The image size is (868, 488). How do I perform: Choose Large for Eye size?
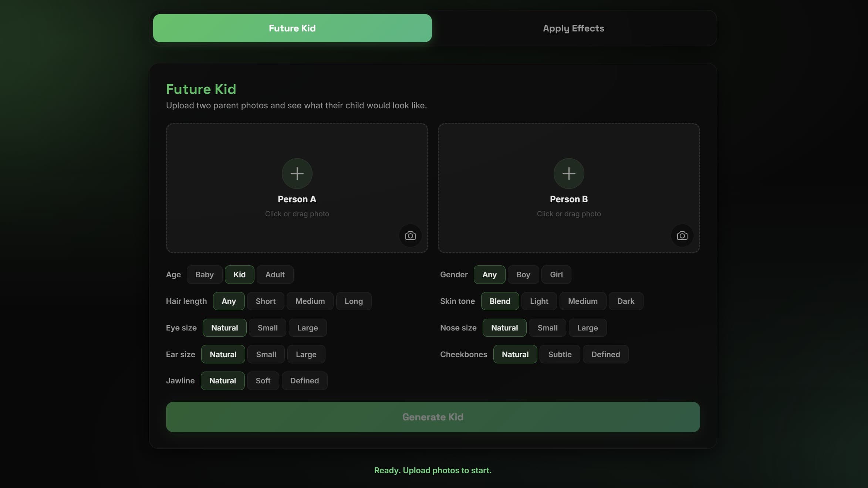[x=308, y=328]
